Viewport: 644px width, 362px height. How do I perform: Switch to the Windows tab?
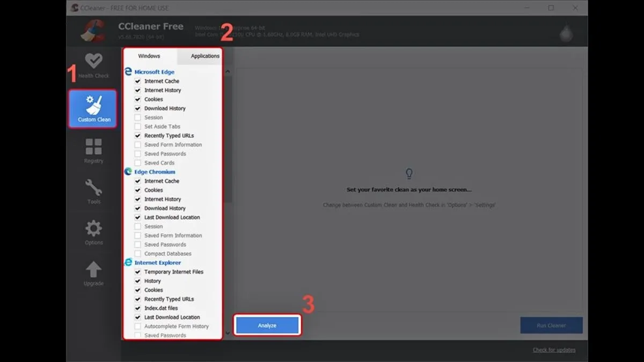point(149,56)
